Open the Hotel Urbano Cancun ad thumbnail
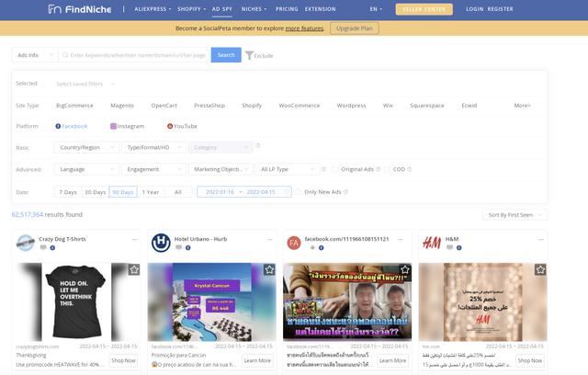588x375 pixels. tap(211, 301)
